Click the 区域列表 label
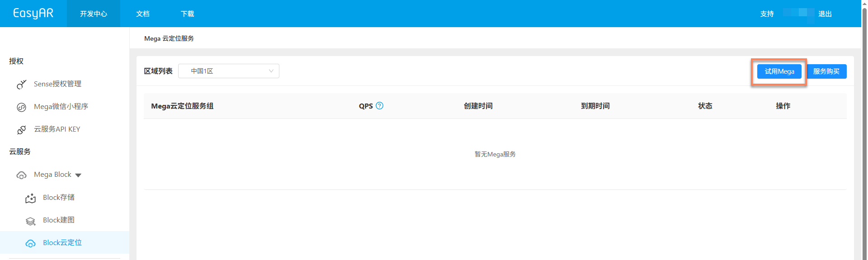The image size is (868, 260). tap(158, 71)
